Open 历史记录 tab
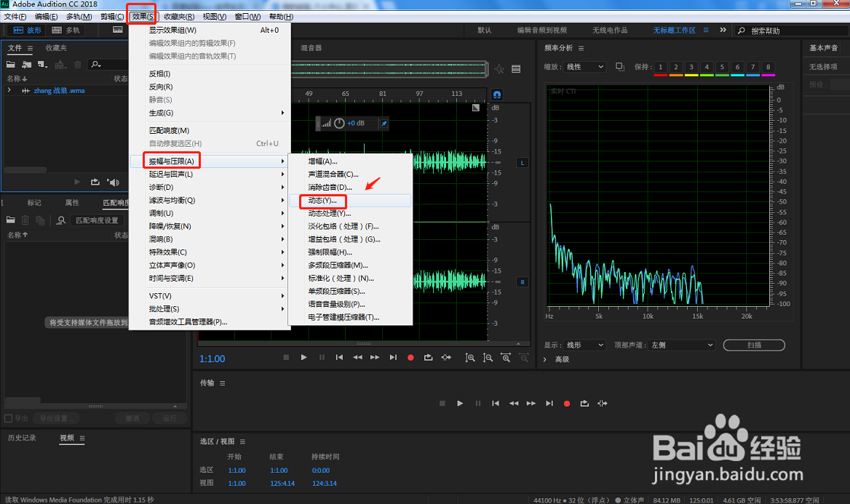 tap(22, 438)
